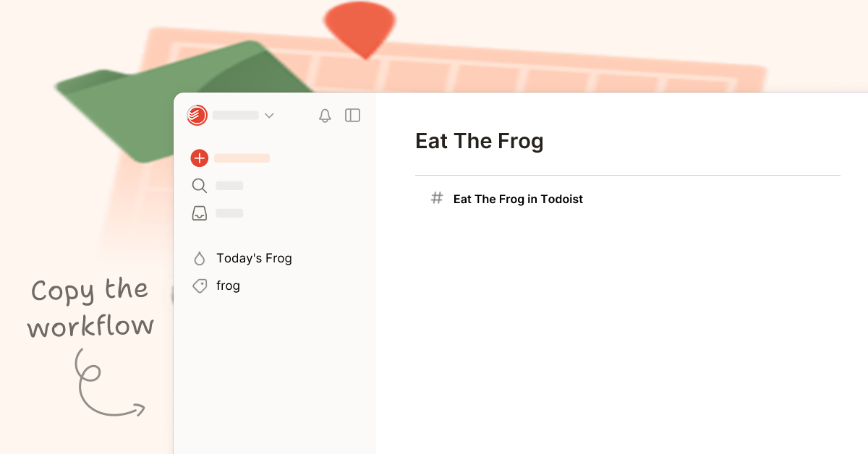Click the droplet icon beside Today's Frog
This screenshot has width=868, height=454.
pos(200,258)
